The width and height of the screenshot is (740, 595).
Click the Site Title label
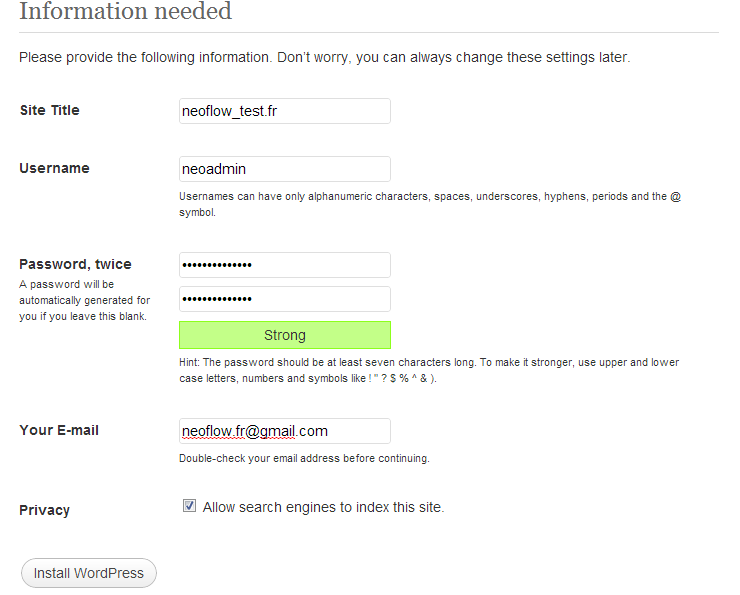[49, 110]
